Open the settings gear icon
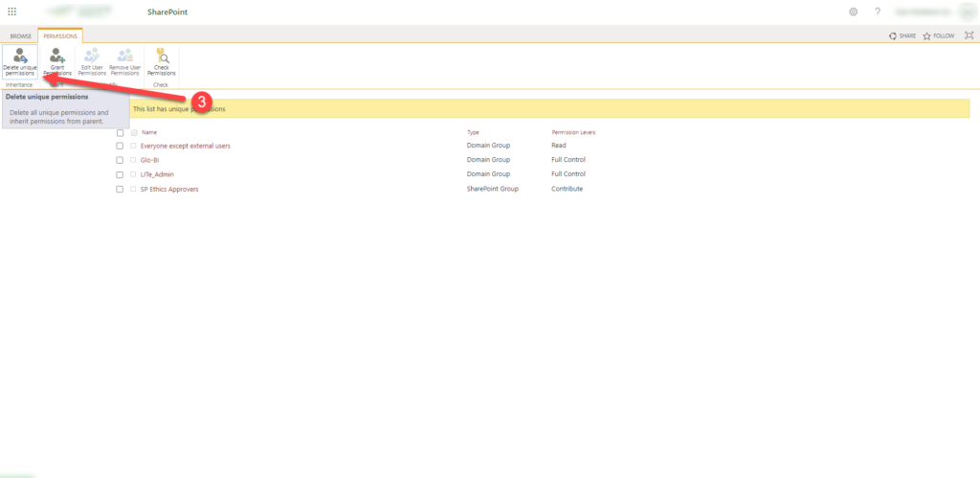The width and height of the screenshot is (980, 478). [853, 11]
